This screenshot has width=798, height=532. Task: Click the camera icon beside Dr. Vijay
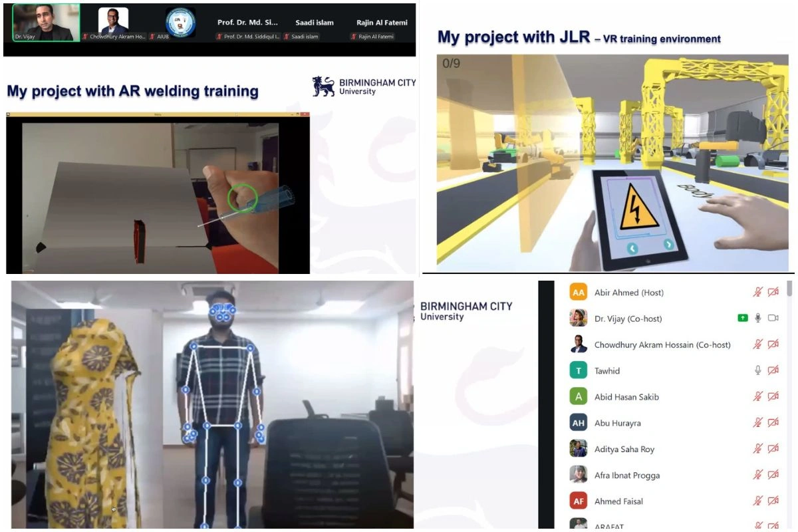coord(773,319)
